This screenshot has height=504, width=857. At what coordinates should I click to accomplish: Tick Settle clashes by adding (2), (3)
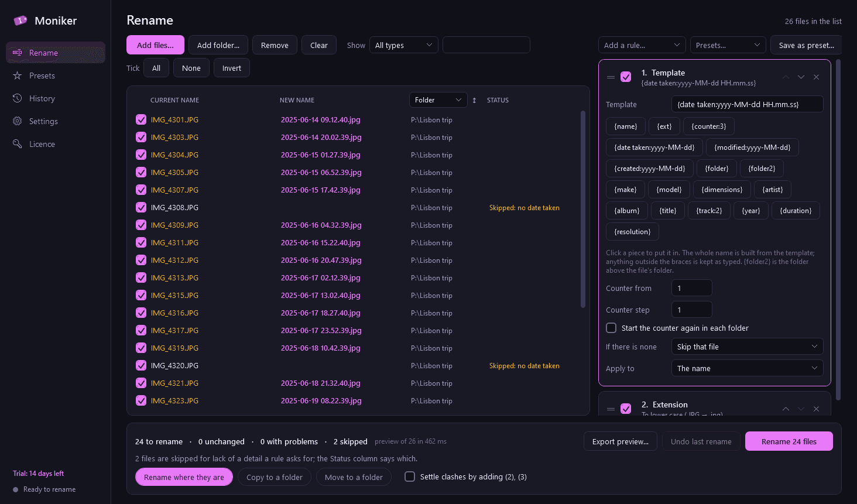410,476
